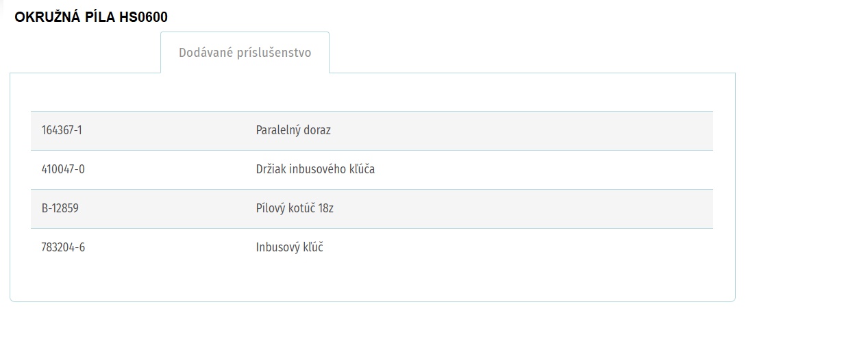Select part number 164367-1
This screenshot has height=337, width=868.
coord(62,130)
